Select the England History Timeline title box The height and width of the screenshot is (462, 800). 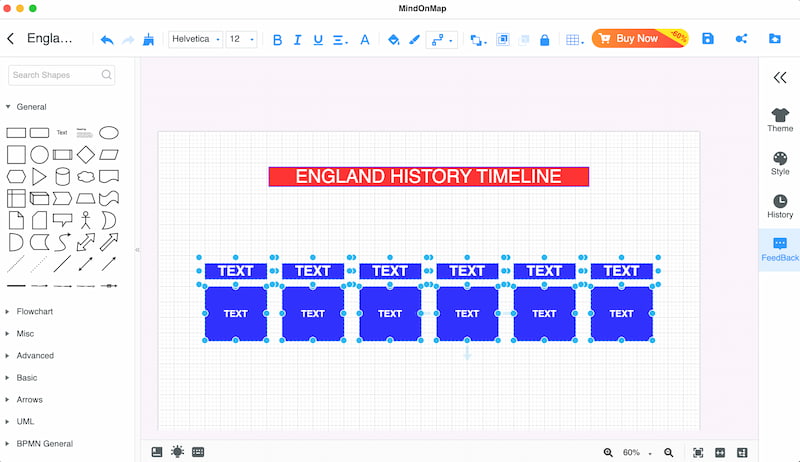point(429,176)
